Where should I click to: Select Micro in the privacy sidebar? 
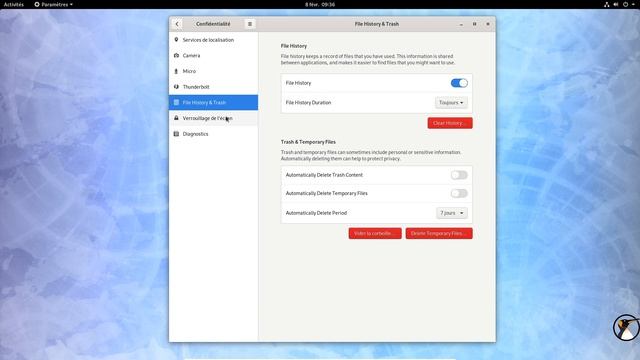coord(213,71)
